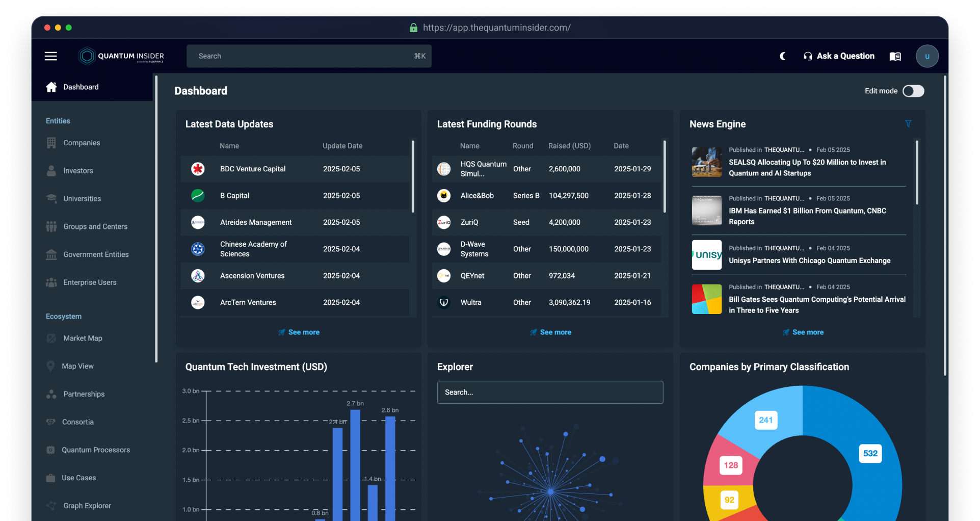Click the Use Cases briefcase icon
This screenshot has height=521, width=980.
tap(50, 478)
